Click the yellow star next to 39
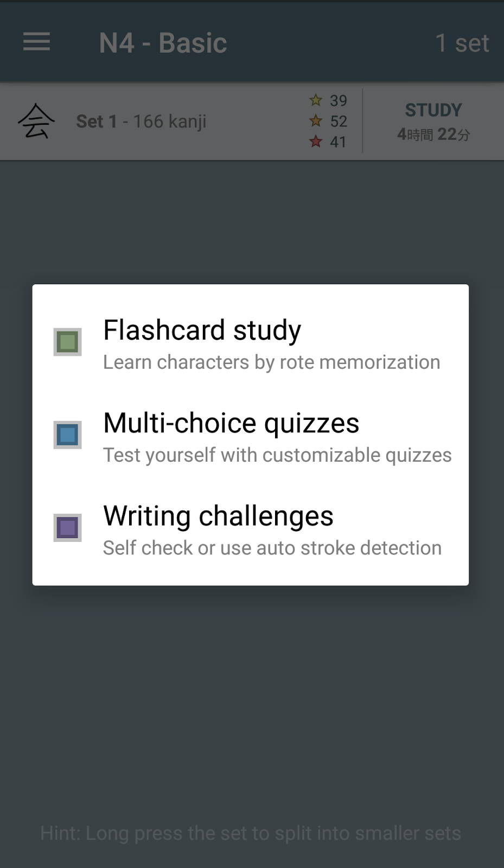Viewport: 504px width, 868px height. tap(315, 100)
